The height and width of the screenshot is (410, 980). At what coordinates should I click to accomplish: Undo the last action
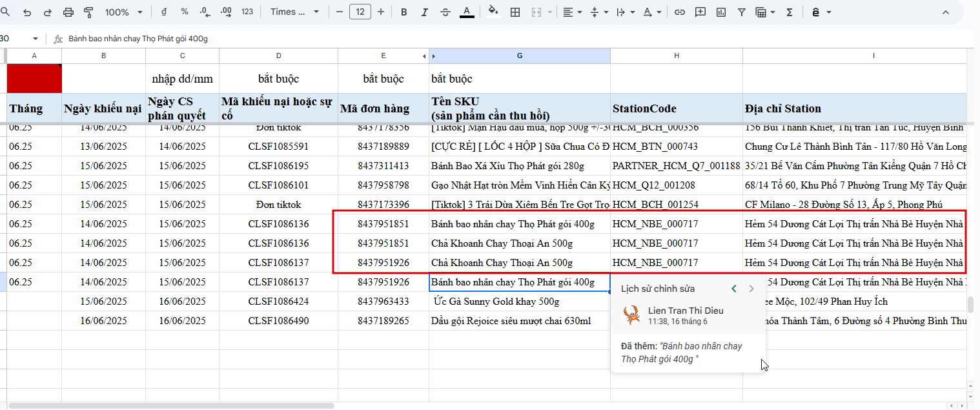pyautogui.click(x=27, y=12)
